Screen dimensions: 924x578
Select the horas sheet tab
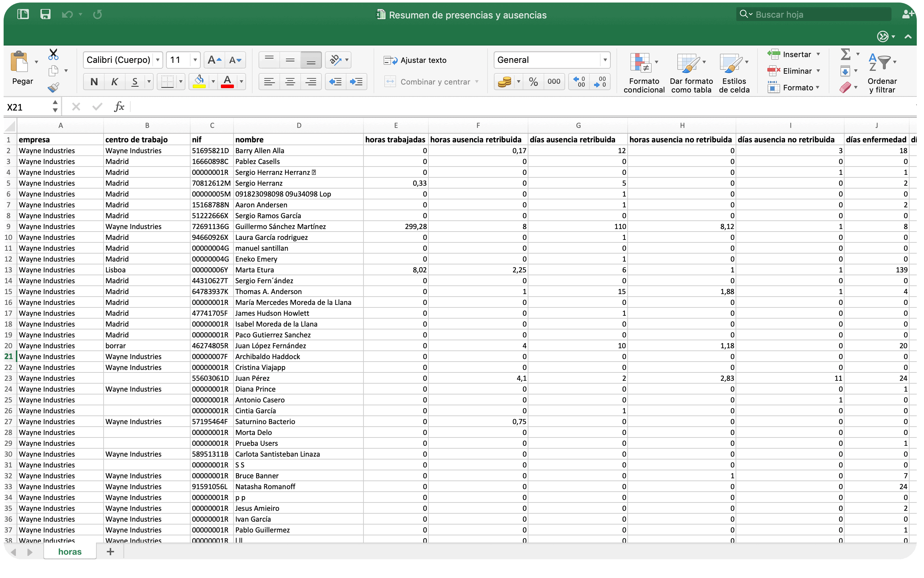coord(70,552)
